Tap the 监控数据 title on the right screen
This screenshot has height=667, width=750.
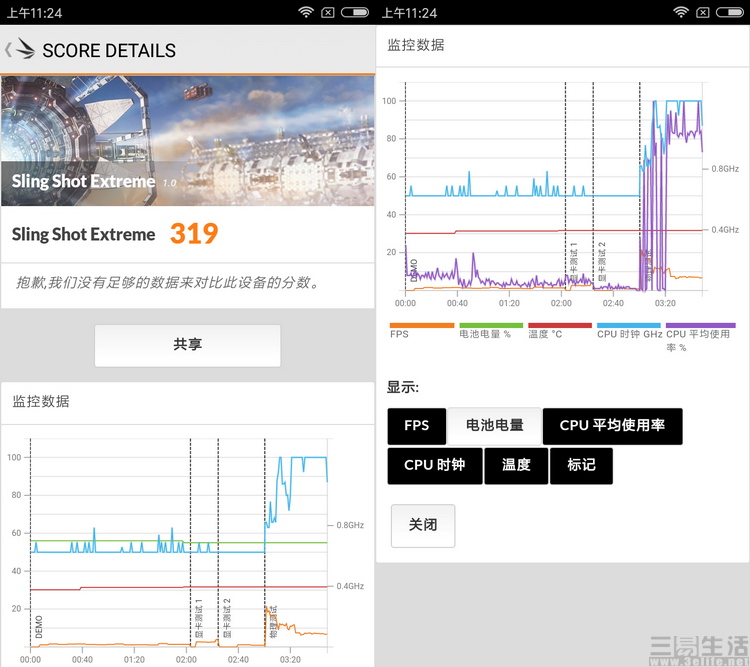pyautogui.click(x=416, y=45)
